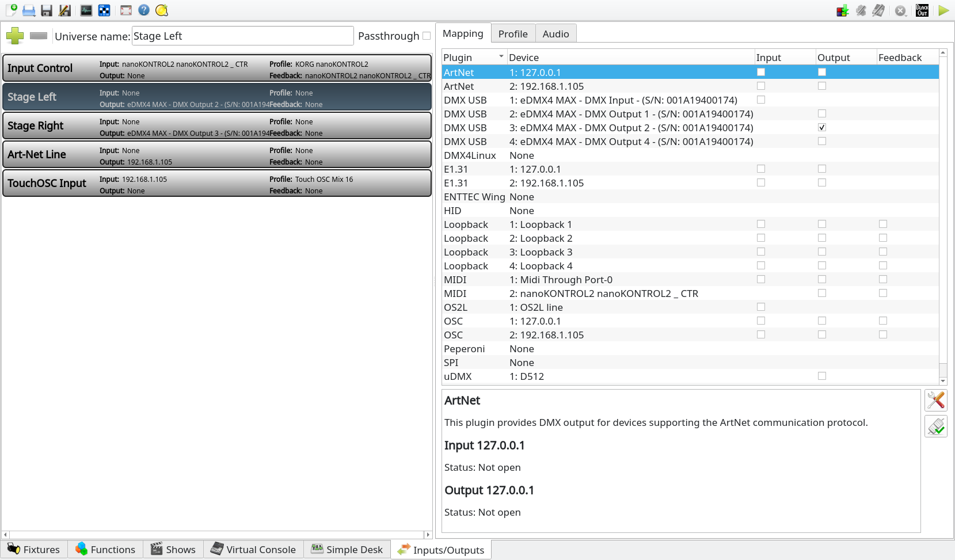Select the 'ENTTEC Wing' plugin row
Screen dimensions: 955x560
pos(690,197)
